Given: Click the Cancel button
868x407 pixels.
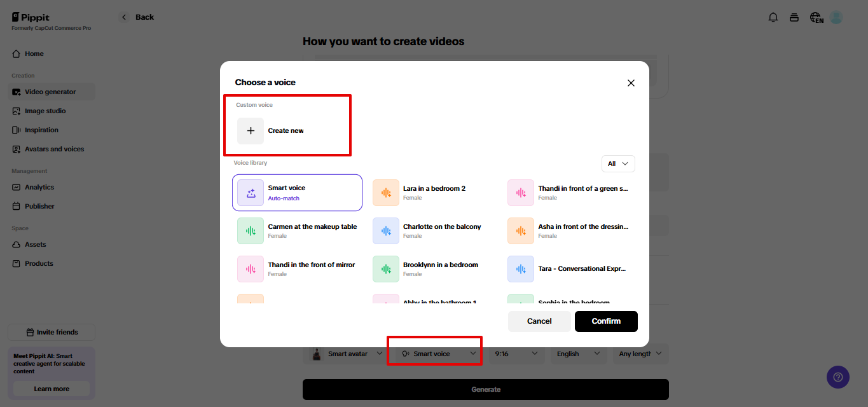Looking at the screenshot, I should 539,321.
